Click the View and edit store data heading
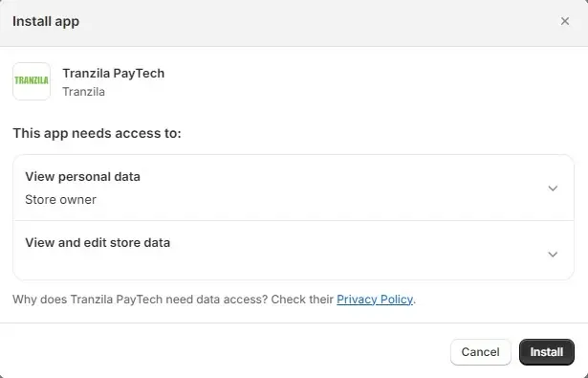This screenshot has height=378, width=588. coord(98,243)
